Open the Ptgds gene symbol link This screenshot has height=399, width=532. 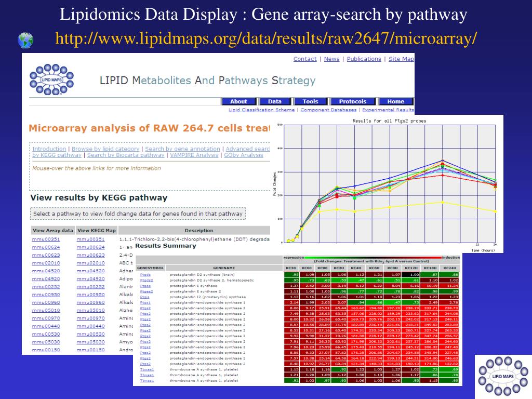pyautogui.click(x=145, y=275)
